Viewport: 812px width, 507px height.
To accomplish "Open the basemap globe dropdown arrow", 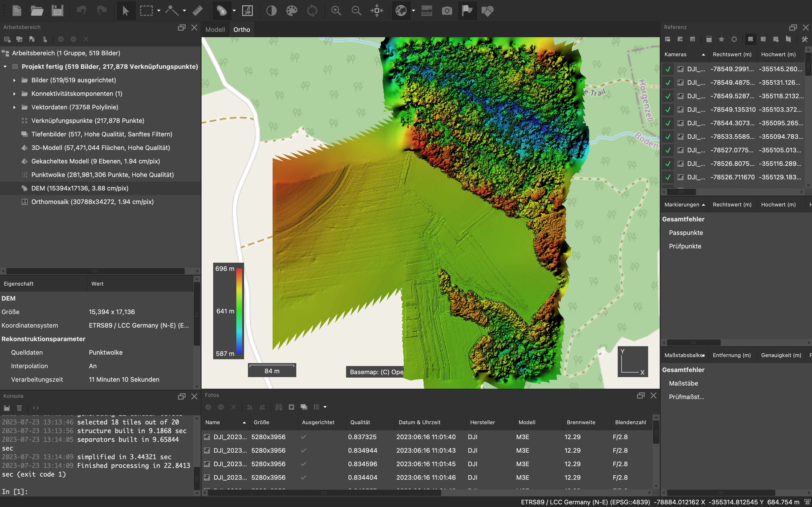I will click(413, 11).
